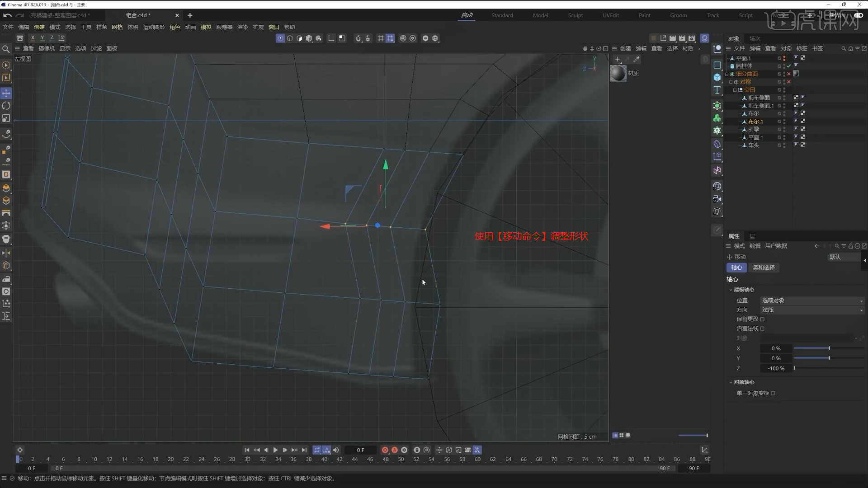Select the Scale tool in left toolbar
Viewport: 868px width, 488px height.
click(x=6, y=118)
